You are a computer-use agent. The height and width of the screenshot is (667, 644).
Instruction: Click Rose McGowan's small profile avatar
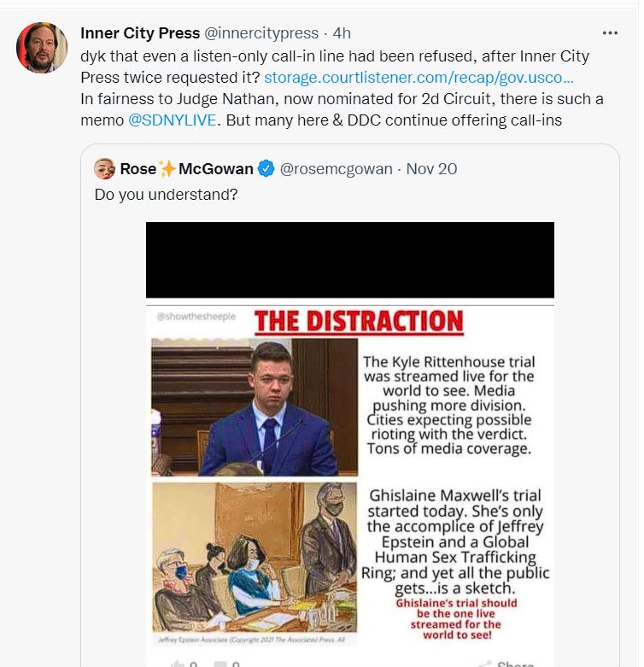(104, 169)
